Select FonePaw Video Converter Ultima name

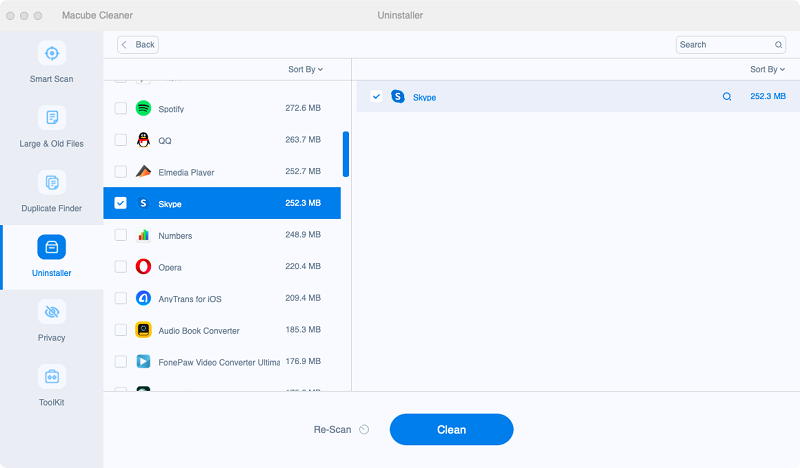219,362
